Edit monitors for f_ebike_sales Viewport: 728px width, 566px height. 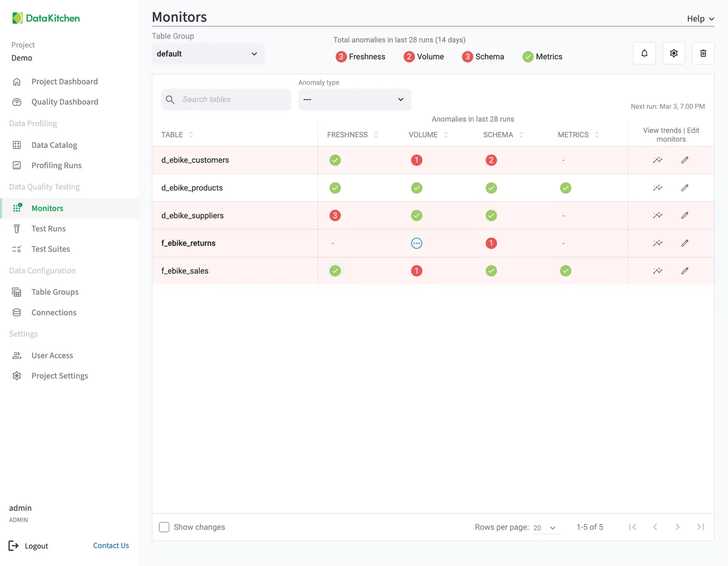tap(685, 271)
